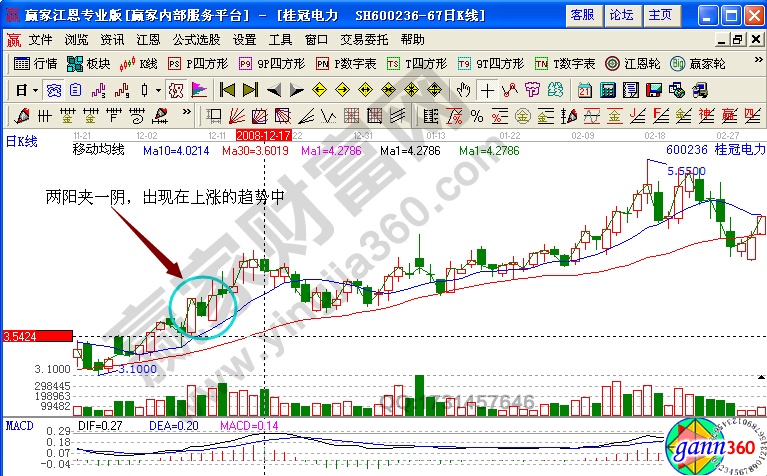Click the 论坛 forum button
Screen dimensions: 767x476
pyautogui.click(x=621, y=16)
